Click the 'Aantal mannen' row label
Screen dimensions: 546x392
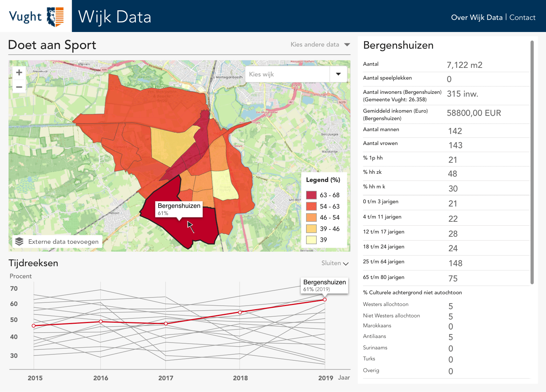point(381,129)
